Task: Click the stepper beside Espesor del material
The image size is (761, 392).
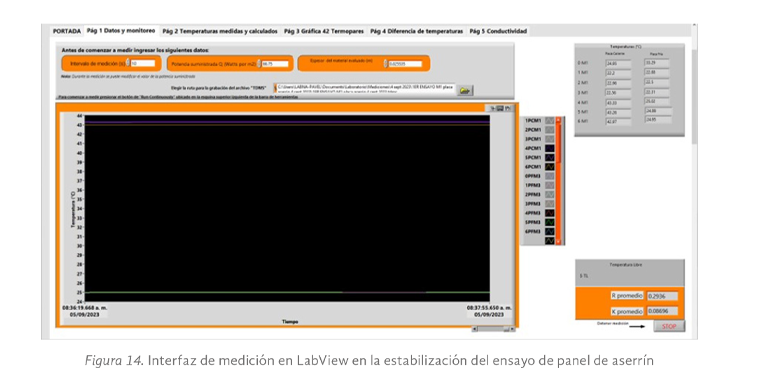Action: pyautogui.click(x=386, y=64)
